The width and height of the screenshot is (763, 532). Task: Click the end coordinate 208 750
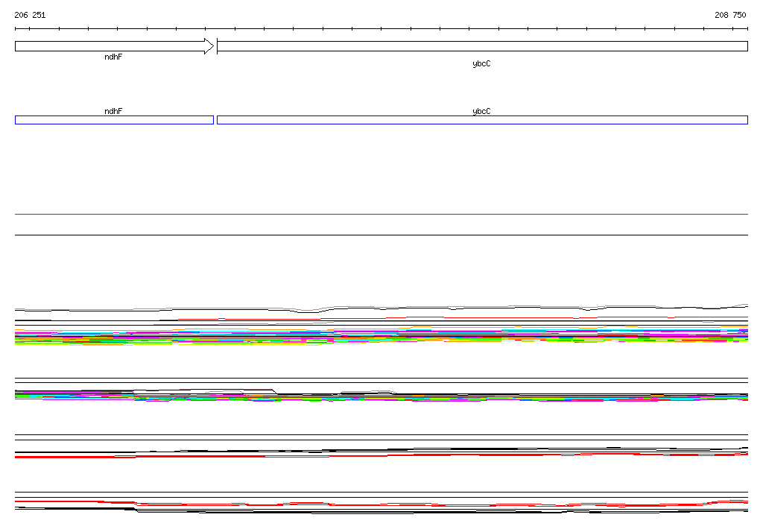click(x=730, y=15)
